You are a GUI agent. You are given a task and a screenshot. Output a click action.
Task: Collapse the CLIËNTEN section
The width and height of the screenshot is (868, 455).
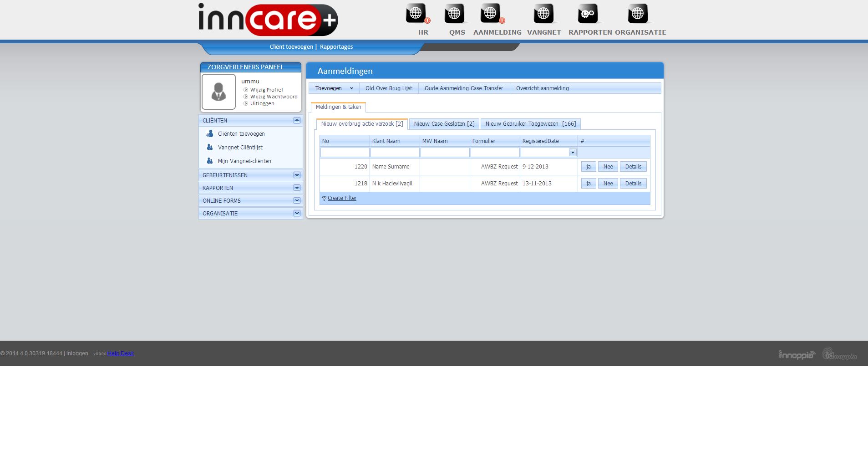(297, 120)
